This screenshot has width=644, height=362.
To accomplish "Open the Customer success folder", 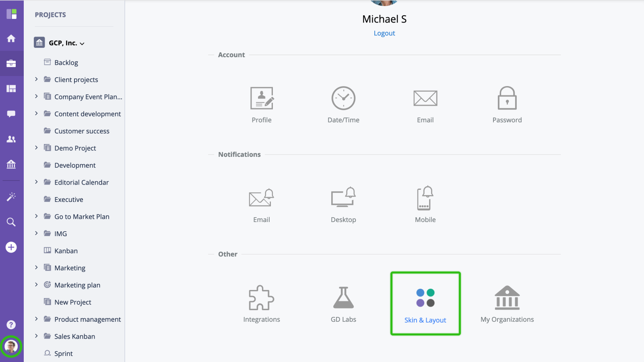I will coord(82,131).
